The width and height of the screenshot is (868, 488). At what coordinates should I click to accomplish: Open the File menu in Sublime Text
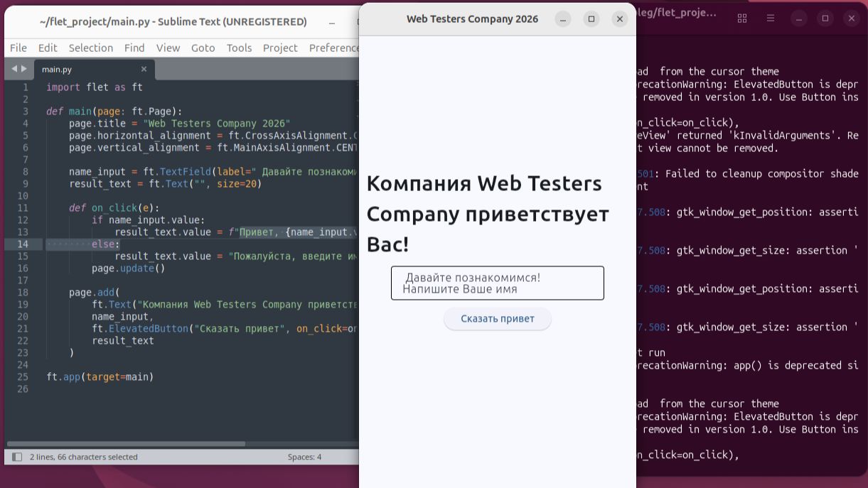point(18,48)
